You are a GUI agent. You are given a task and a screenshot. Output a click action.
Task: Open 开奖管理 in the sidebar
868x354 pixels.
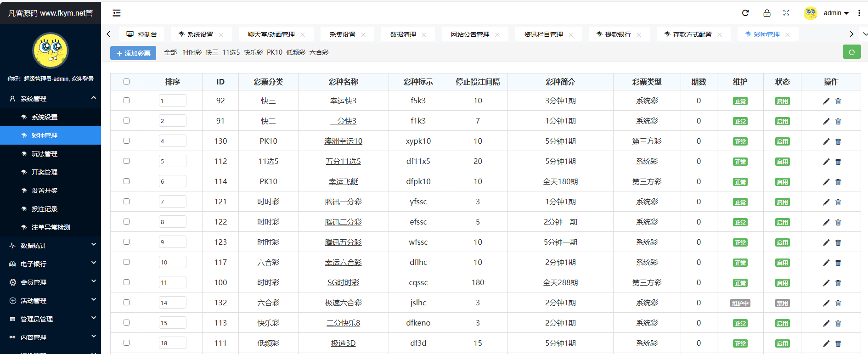pyautogui.click(x=51, y=172)
